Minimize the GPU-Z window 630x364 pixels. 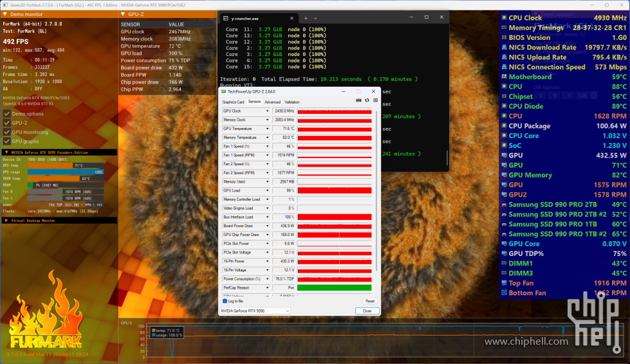coord(344,91)
